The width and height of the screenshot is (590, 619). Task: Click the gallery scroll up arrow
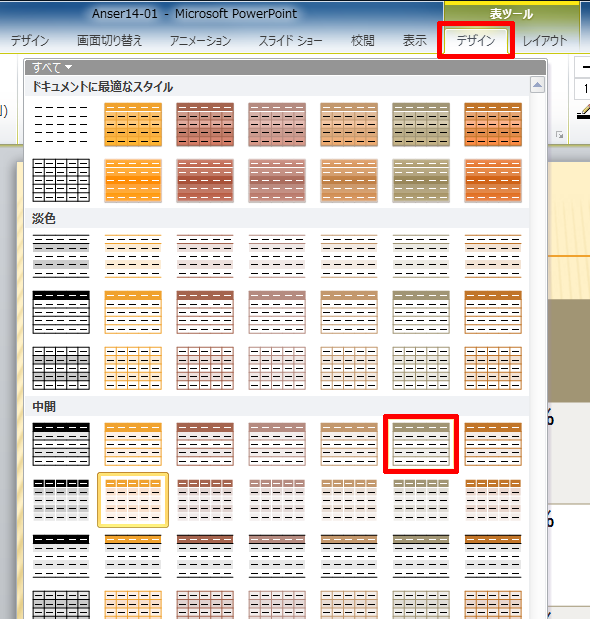point(538,85)
